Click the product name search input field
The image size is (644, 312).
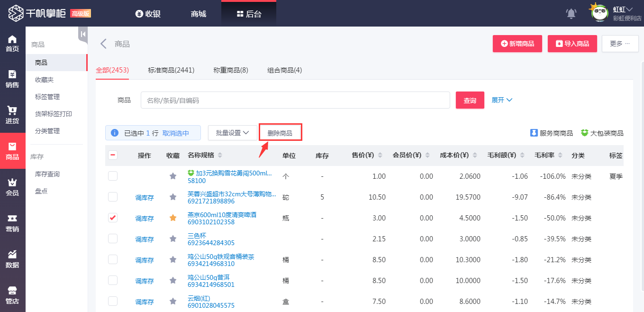click(x=295, y=100)
